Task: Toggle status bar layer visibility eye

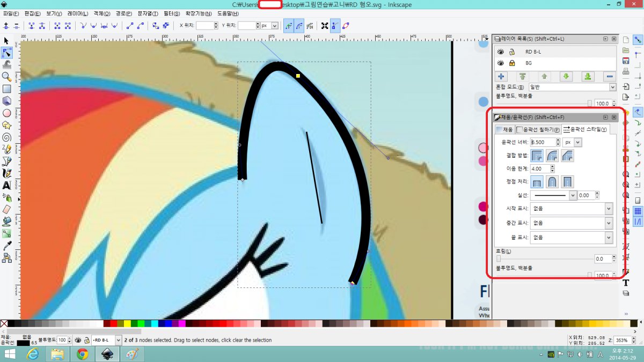Action: coord(78,340)
